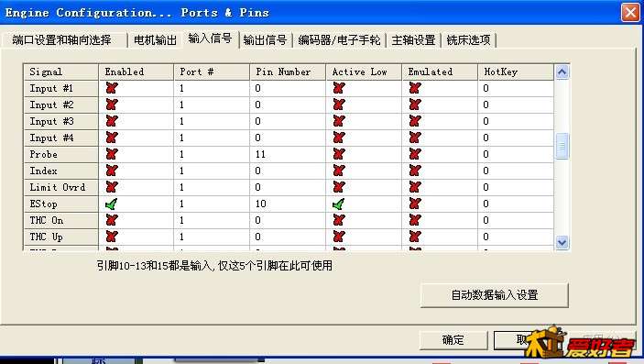Image resolution: width=644 pixels, height=364 pixels.
Task: Toggle Active Low for Limit Ovrd
Action: tap(339, 187)
